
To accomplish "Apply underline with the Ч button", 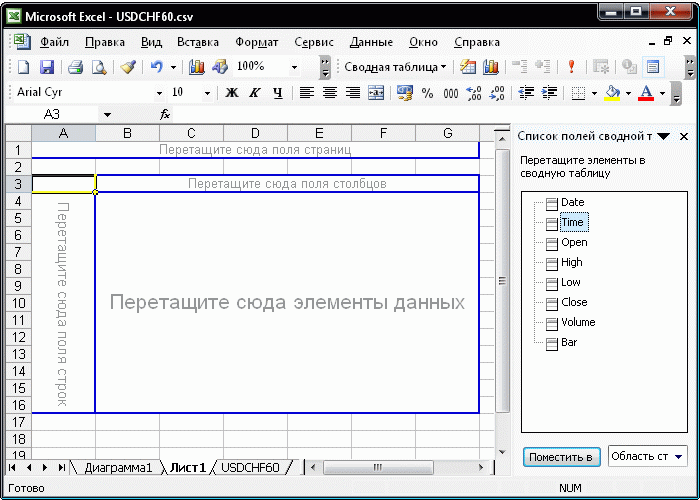I will 278,93.
